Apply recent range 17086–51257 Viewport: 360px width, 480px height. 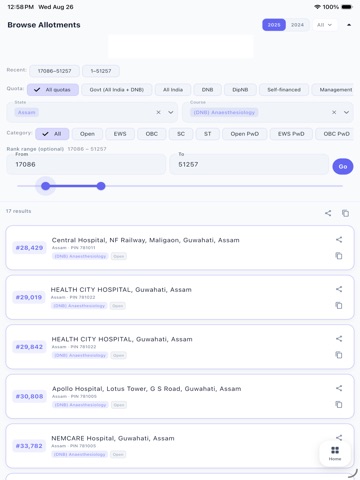coord(54,71)
